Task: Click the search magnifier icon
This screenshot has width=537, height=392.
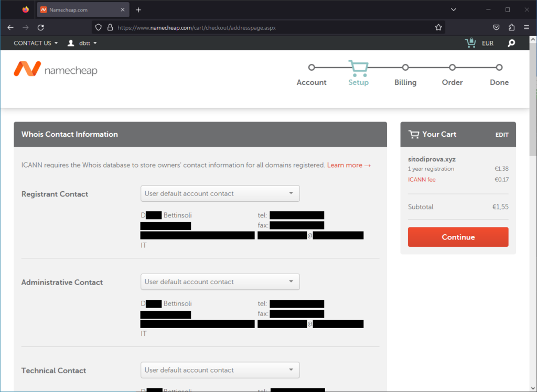Action: pos(511,43)
